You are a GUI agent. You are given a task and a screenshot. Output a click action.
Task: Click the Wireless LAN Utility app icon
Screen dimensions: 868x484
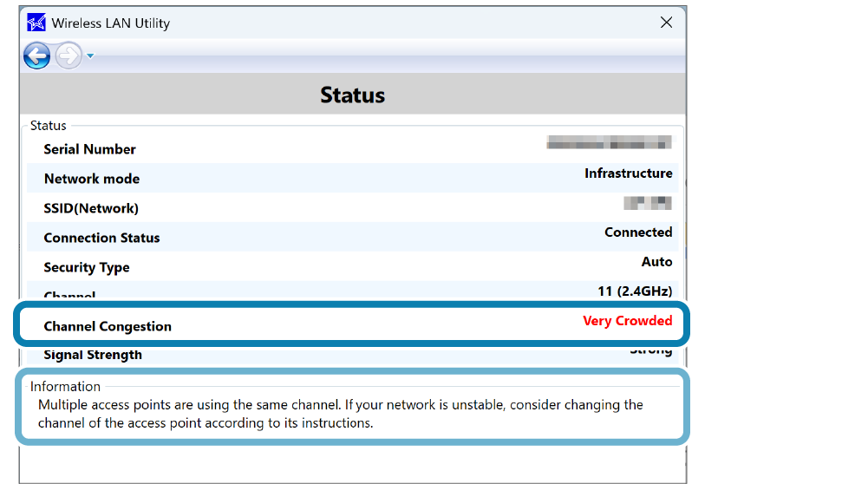[x=36, y=23]
